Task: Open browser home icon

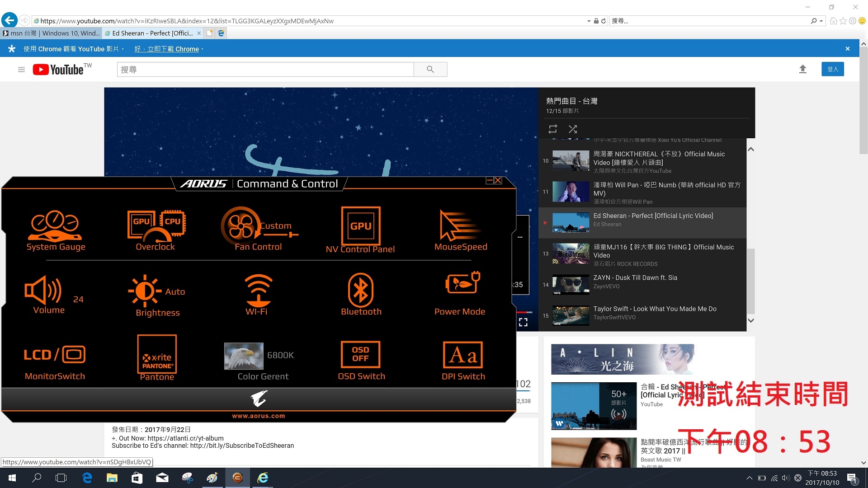Action: [833, 21]
